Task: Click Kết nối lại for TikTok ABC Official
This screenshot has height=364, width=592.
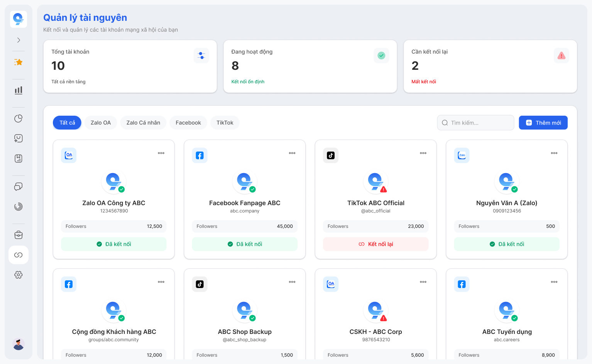Action: (x=376, y=244)
